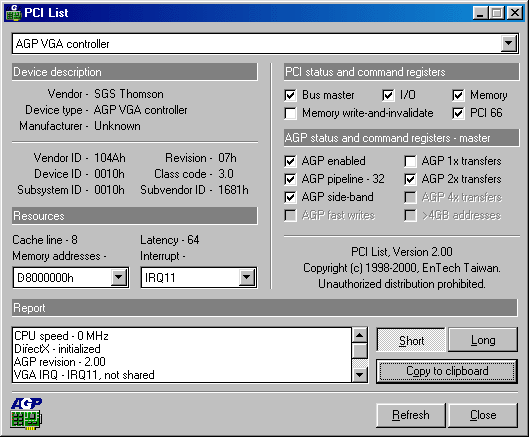Image resolution: width=529 pixels, height=437 pixels.
Task: Minimize the PCI List window
Action: point(480,13)
